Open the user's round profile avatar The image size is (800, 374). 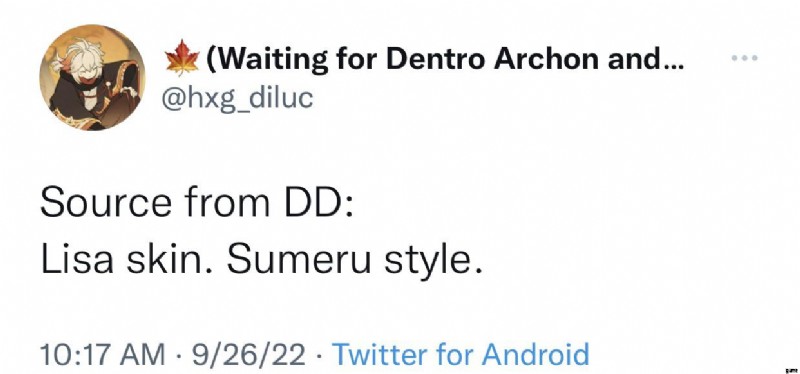[x=92, y=78]
